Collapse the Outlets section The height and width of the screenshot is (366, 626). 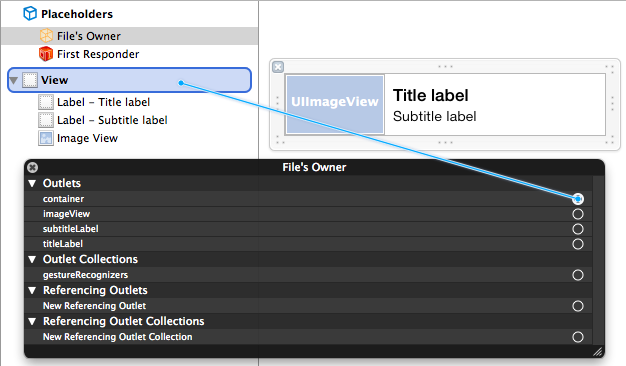32,184
